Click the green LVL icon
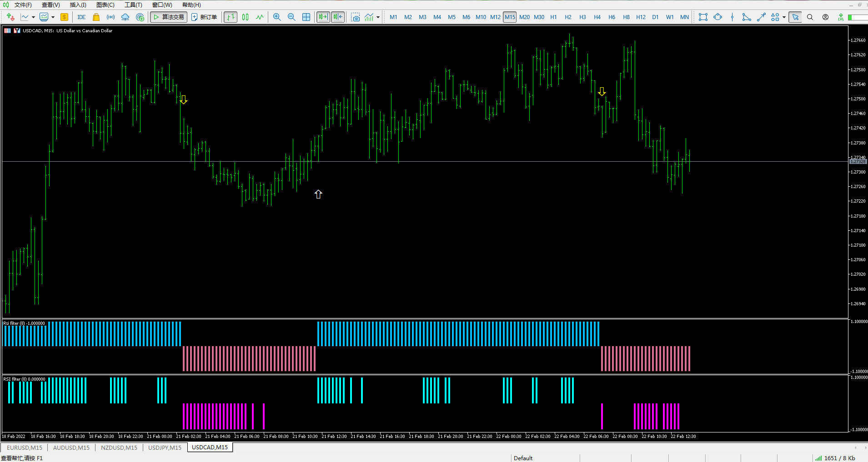The height and width of the screenshot is (462, 868). coord(841,17)
